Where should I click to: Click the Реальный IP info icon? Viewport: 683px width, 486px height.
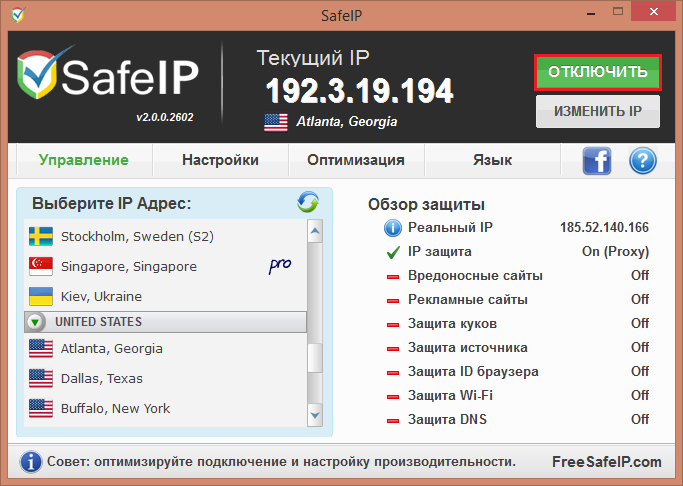click(392, 228)
